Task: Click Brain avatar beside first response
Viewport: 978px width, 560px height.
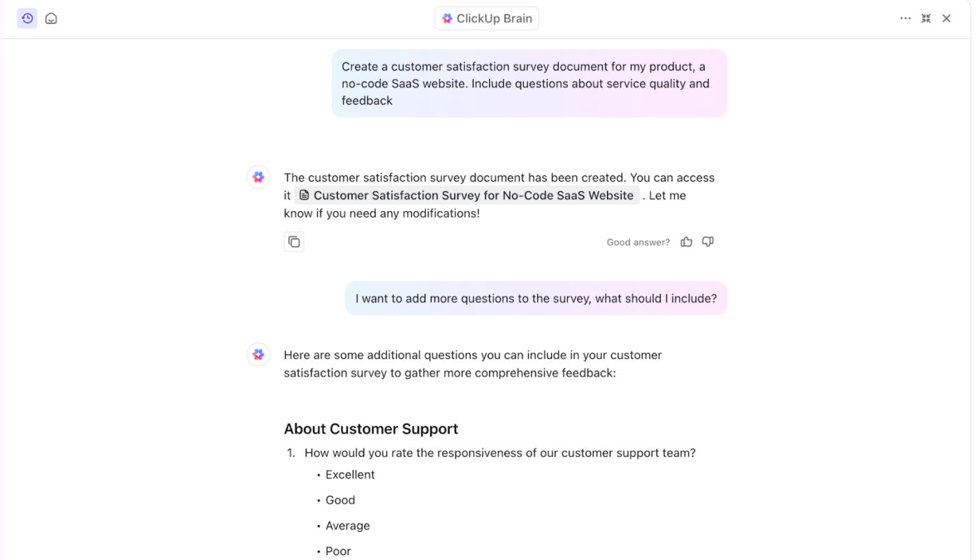Action: (x=258, y=177)
